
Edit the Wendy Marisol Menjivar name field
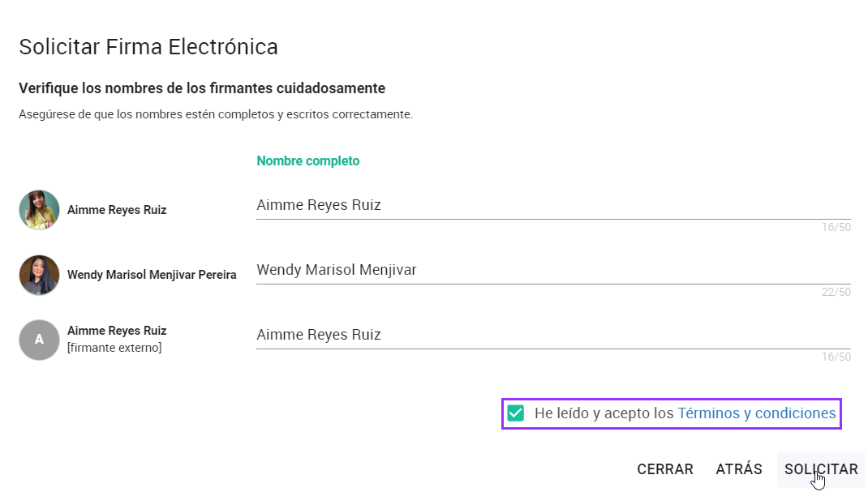pyautogui.click(x=553, y=271)
